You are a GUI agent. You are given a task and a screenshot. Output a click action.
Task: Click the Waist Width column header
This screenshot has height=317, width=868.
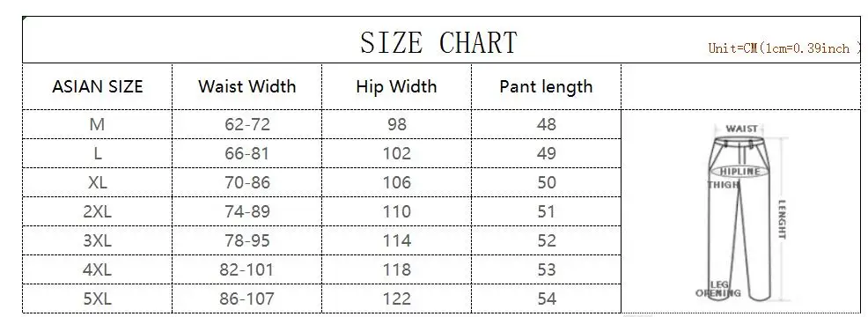(246, 86)
